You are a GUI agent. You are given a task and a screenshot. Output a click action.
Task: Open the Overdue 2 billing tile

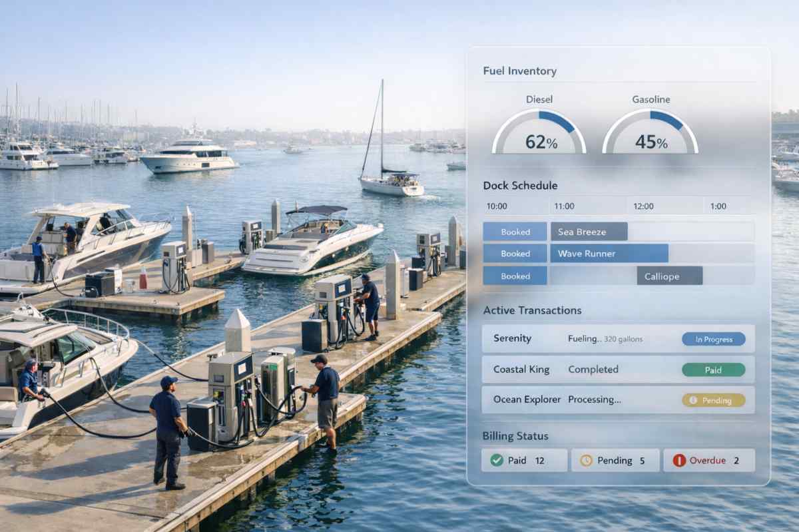pyautogui.click(x=708, y=460)
